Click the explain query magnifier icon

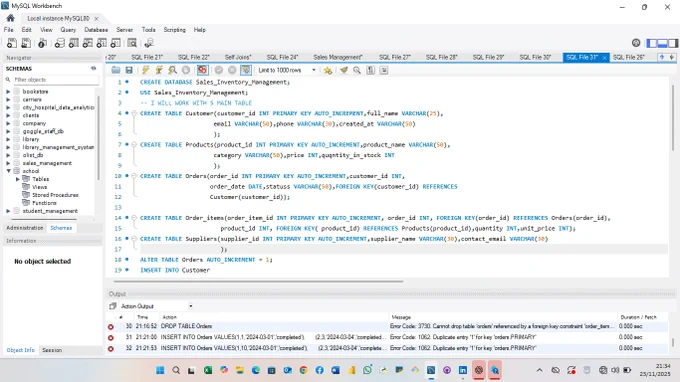click(173, 70)
